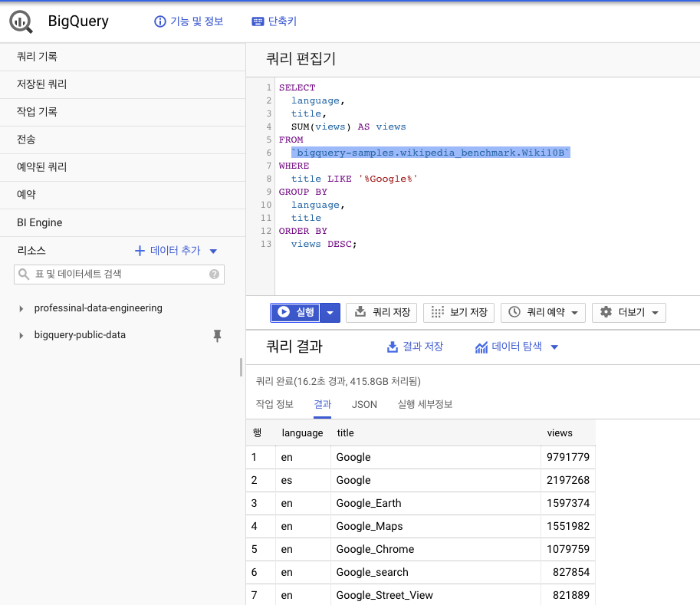This screenshot has width=700, height=605.
Task: Open the 쿼리 예약 dropdown arrow
Action: (574, 313)
